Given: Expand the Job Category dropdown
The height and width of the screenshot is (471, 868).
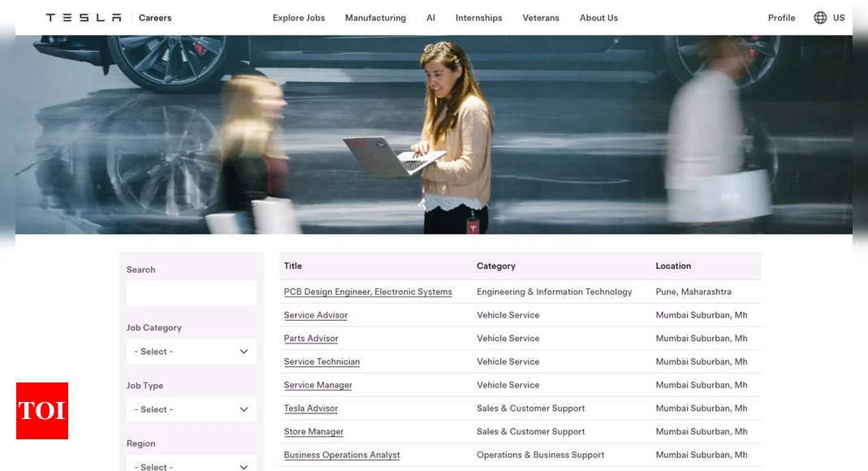Looking at the screenshot, I should [192, 352].
